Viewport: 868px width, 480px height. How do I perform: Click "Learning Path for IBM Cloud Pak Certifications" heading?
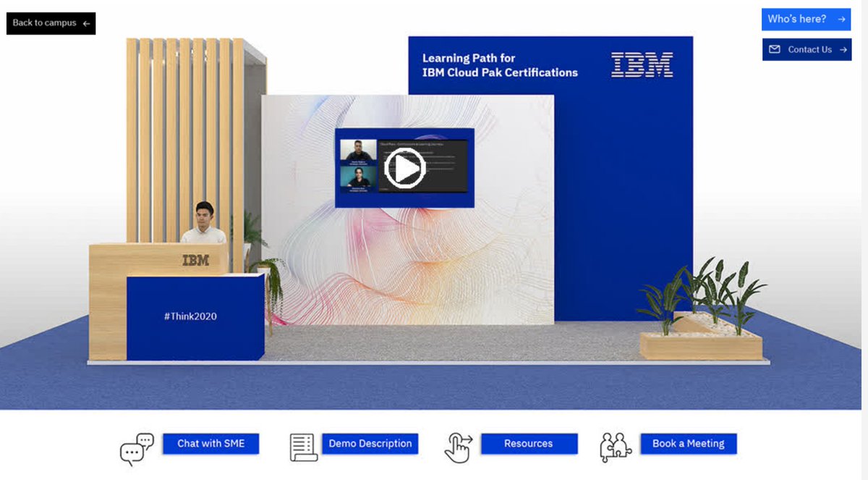(500, 65)
